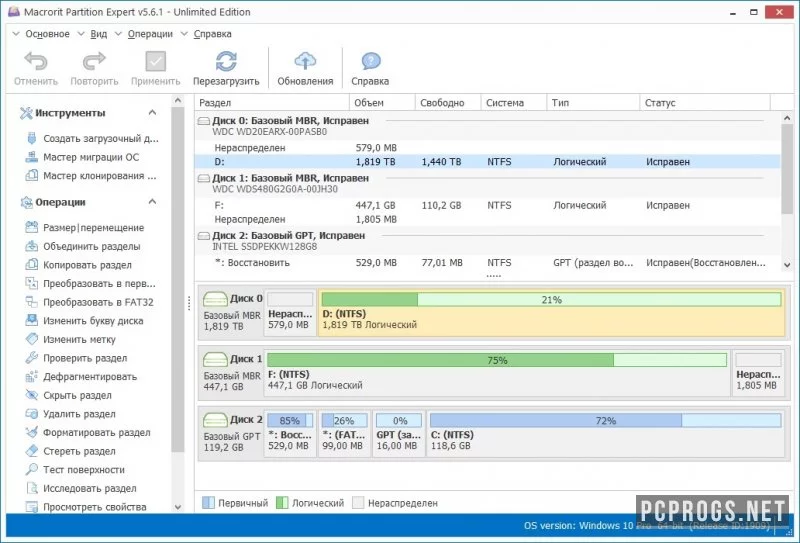Sort by the Раздел column header
800x543 pixels.
(272, 103)
